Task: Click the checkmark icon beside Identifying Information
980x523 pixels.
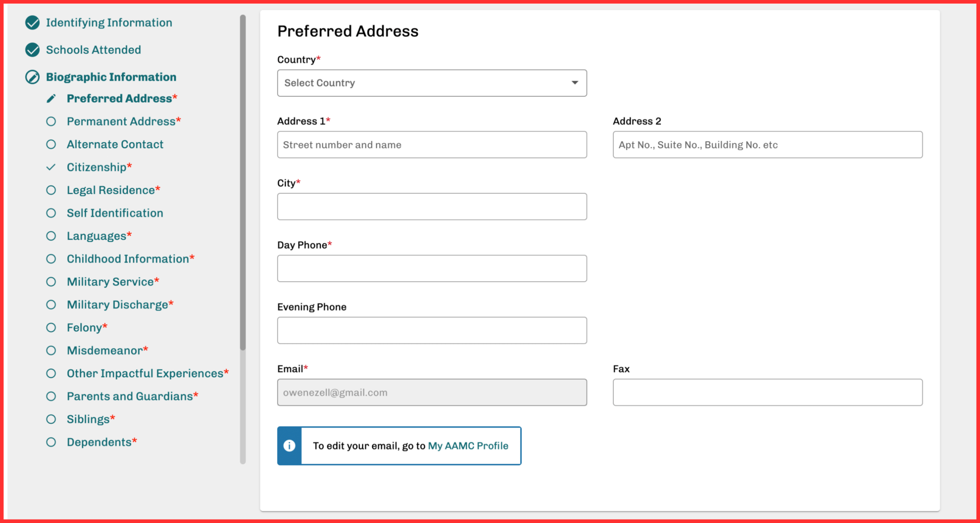Action: (x=32, y=22)
